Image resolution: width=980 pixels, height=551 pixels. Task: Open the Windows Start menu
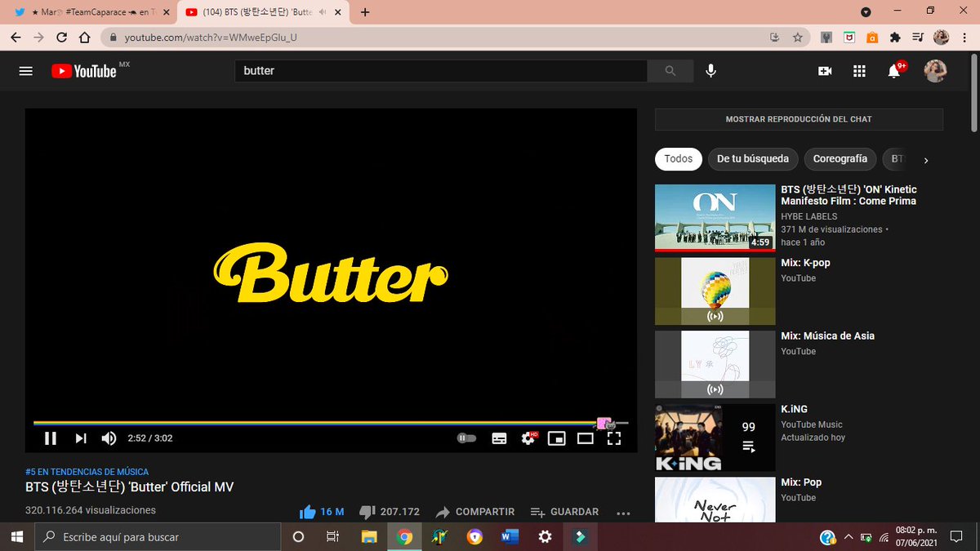pos(16,536)
